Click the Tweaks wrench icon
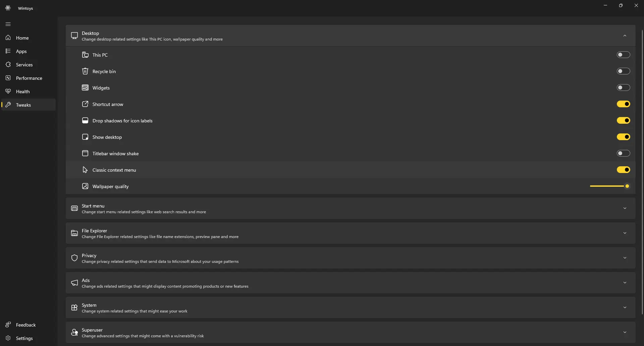 click(x=8, y=105)
